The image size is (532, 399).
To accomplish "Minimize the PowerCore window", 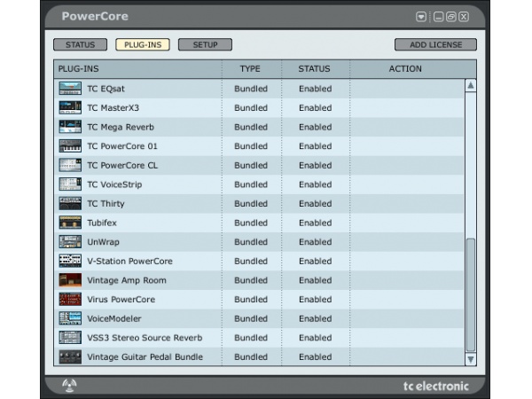I will click(438, 17).
